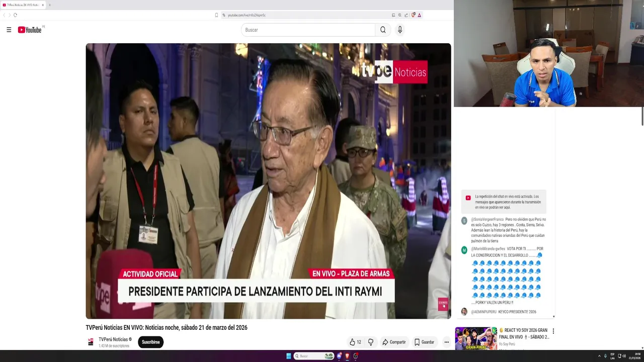
Task: Click the @AEMINPUPERU username in chat
Action: [484, 312]
